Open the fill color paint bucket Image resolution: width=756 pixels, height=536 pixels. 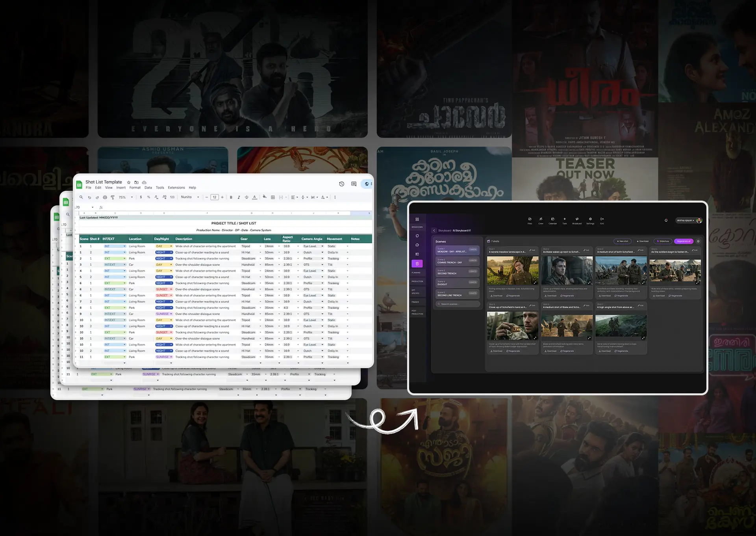[x=264, y=197]
